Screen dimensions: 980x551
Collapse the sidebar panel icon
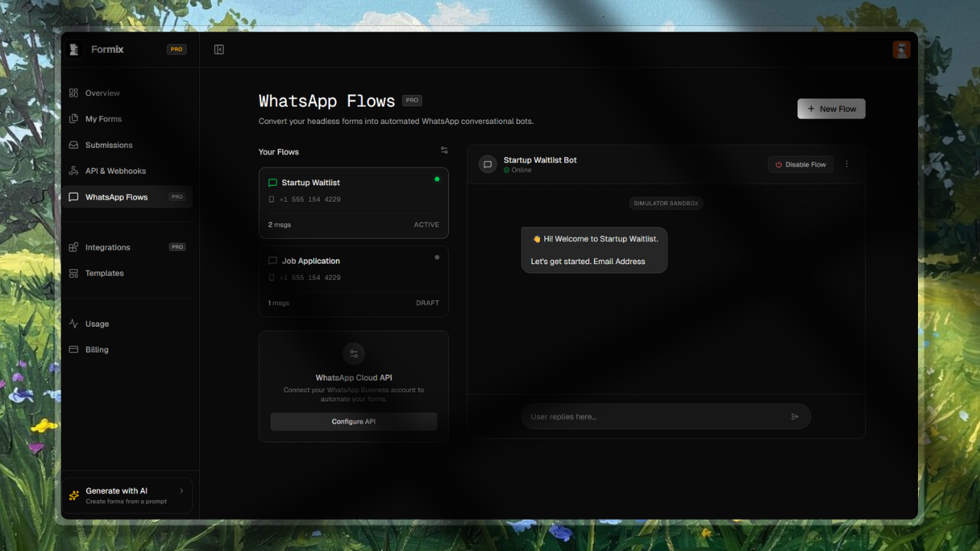click(219, 50)
